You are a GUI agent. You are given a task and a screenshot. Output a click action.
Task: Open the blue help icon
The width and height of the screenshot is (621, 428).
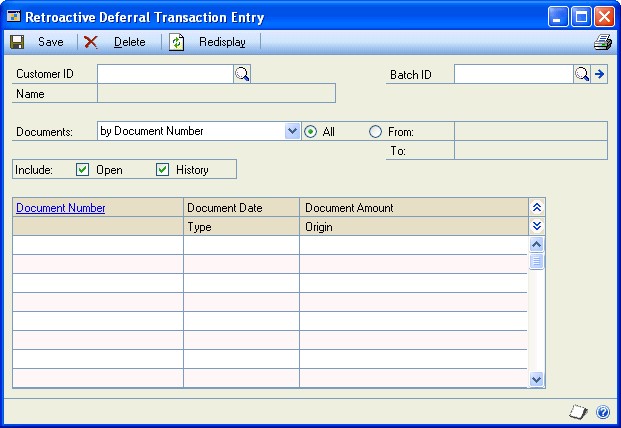pyautogui.click(x=603, y=412)
